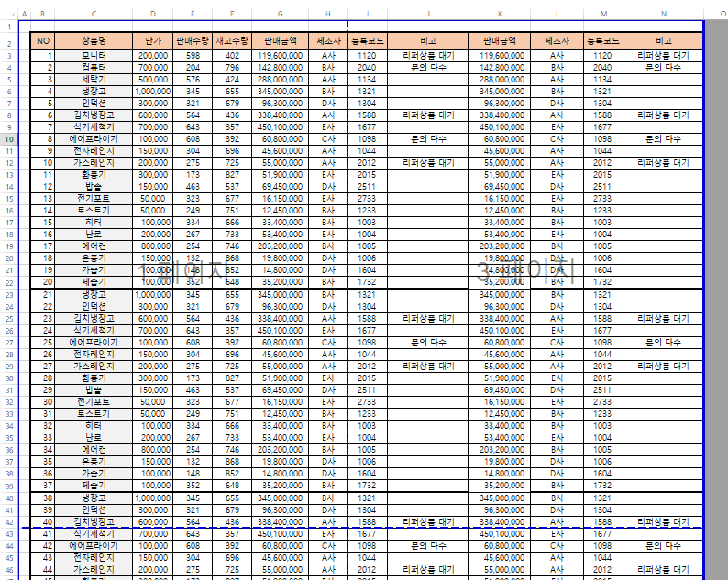The height and width of the screenshot is (580, 728).
Task: Click manufacturer C사 in column L row 27
Action: click(557, 343)
